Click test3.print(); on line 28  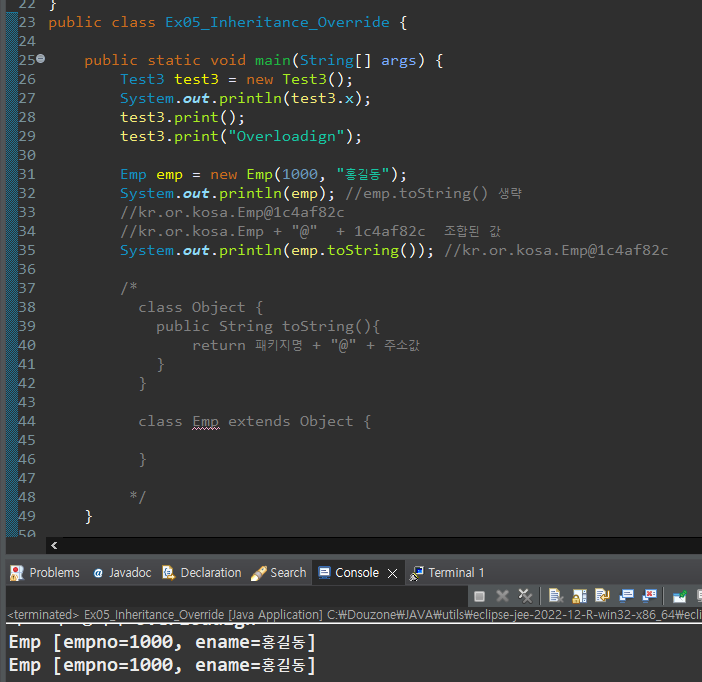(x=183, y=117)
